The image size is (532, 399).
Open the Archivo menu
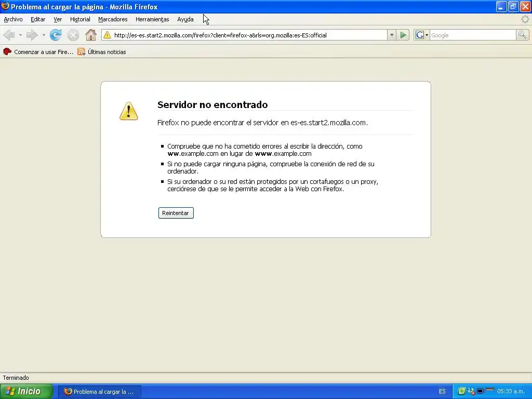tap(13, 19)
